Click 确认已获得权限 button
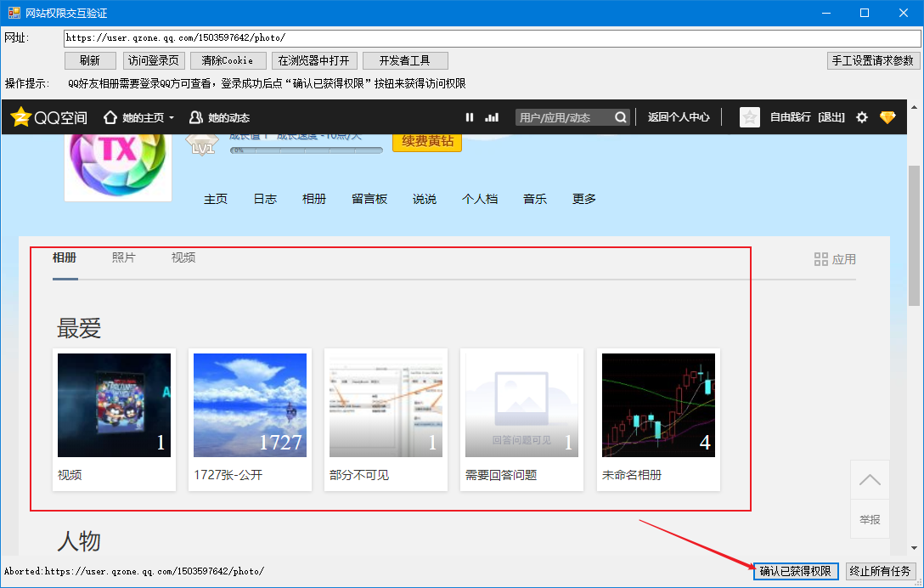924x588 pixels. click(x=796, y=571)
